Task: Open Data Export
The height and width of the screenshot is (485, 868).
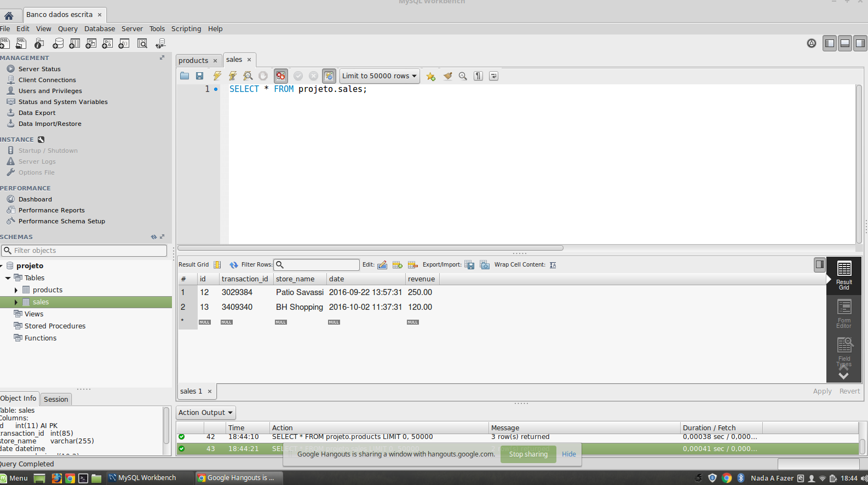Action: click(37, 113)
